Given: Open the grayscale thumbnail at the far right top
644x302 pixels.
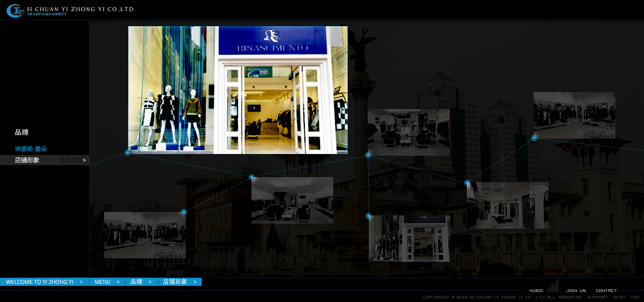Looking at the screenshot, I should click(575, 115).
